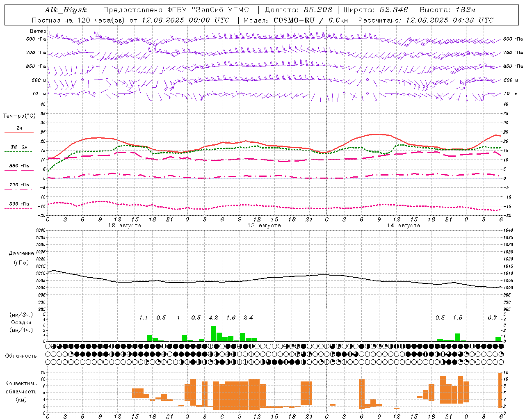This screenshot has height=420, width=525.
Task: Click the 700 гПа legend entry under temperature
Action: [x=19, y=185]
